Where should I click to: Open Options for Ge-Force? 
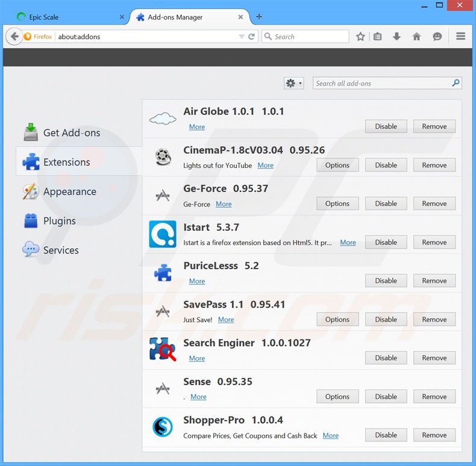point(337,203)
